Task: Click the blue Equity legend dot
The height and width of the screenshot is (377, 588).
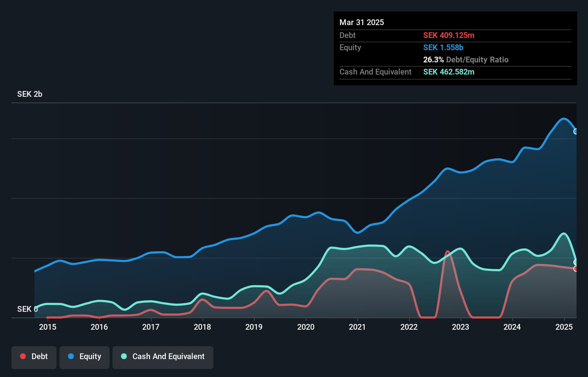Action: [x=71, y=356]
